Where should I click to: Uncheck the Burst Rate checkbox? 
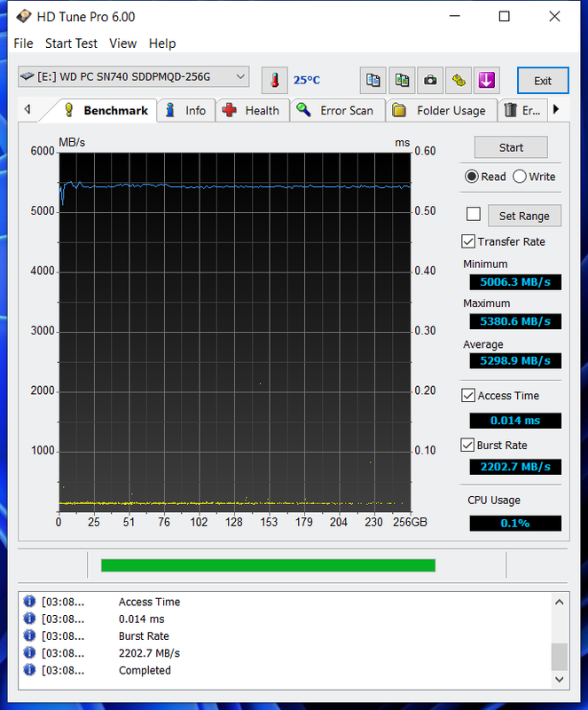pyautogui.click(x=467, y=446)
